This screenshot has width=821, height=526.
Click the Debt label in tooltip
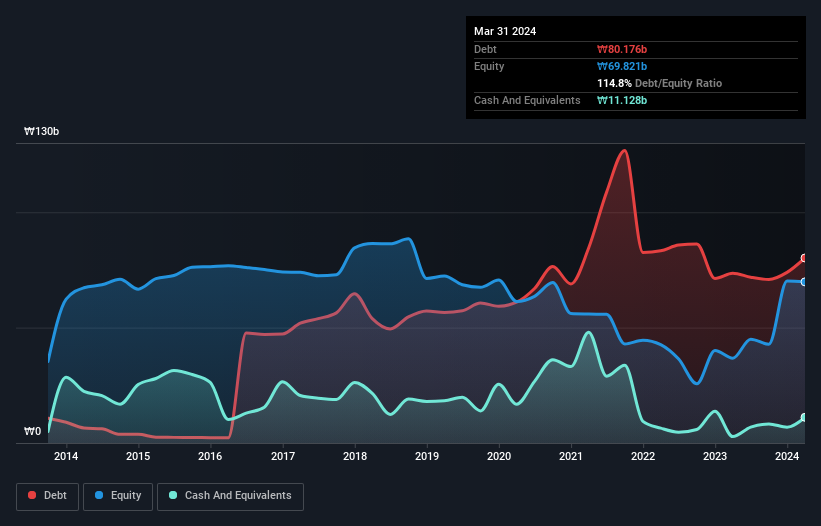[485, 49]
